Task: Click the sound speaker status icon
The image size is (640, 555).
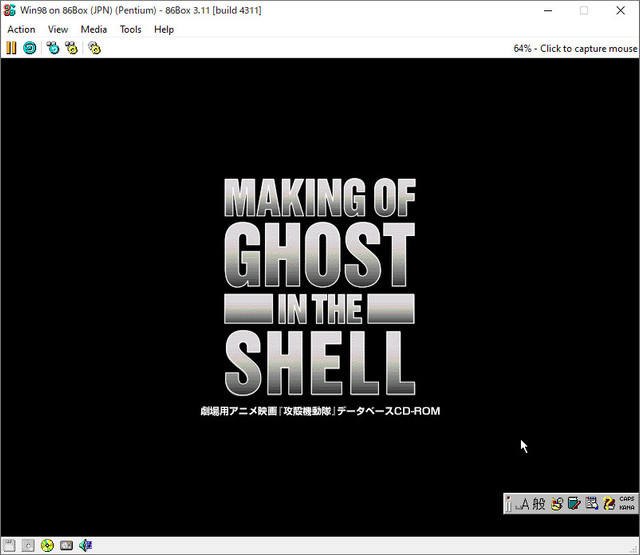Action: point(85,545)
